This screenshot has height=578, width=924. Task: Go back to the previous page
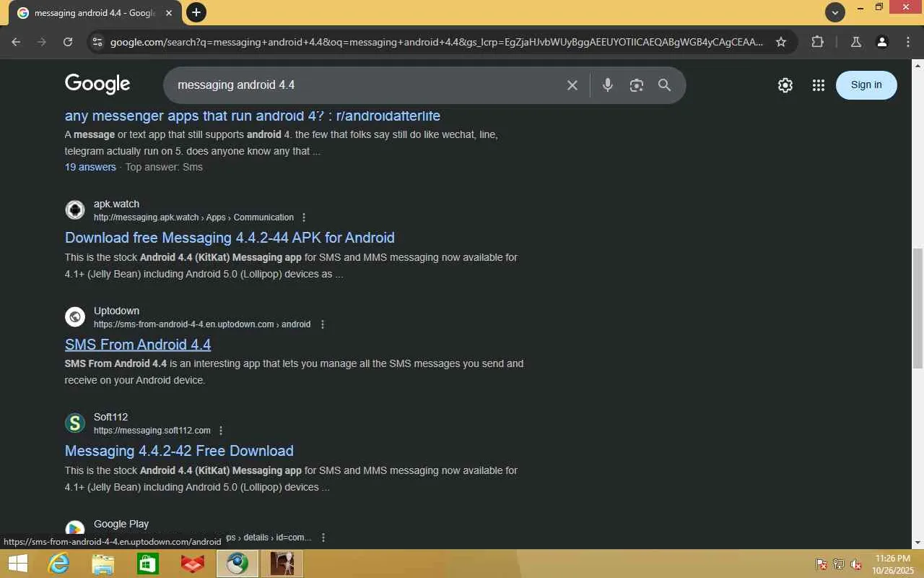point(16,42)
